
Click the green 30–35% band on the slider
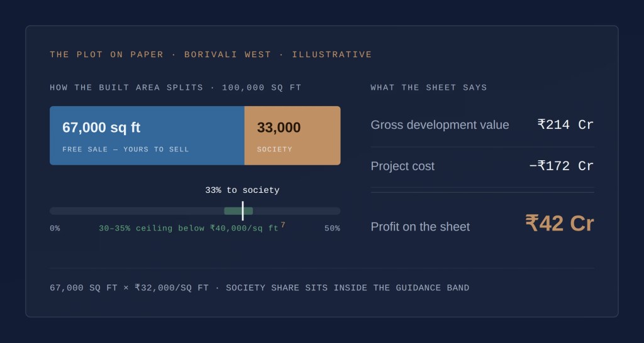click(x=238, y=211)
